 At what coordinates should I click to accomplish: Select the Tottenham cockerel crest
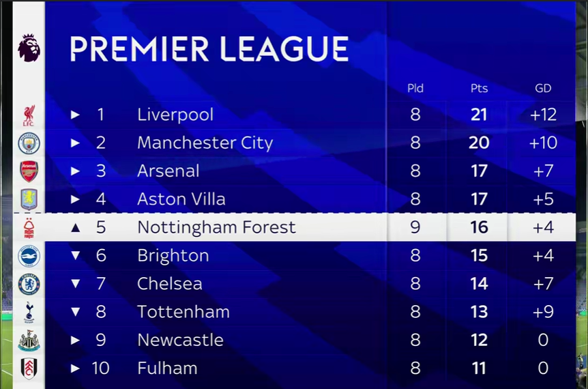pos(29,312)
